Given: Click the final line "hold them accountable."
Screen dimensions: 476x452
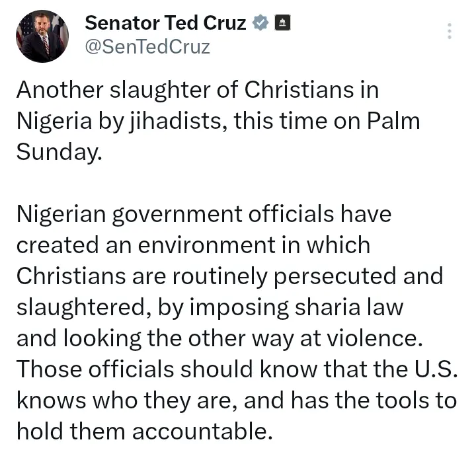Looking at the screenshot, I should [144, 430].
